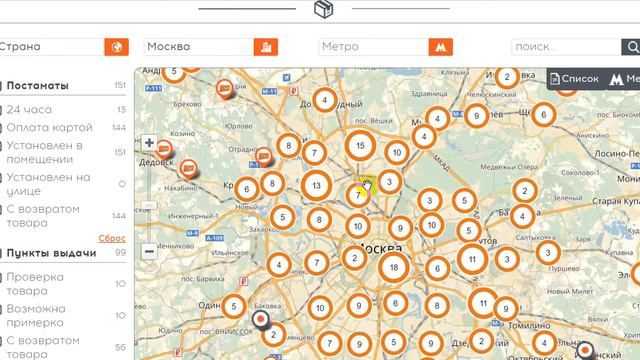Image resolution: width=640 pixels, height=360 pixels.
Task: Toggle the Проверка товара filter
Action: (35, 284)
